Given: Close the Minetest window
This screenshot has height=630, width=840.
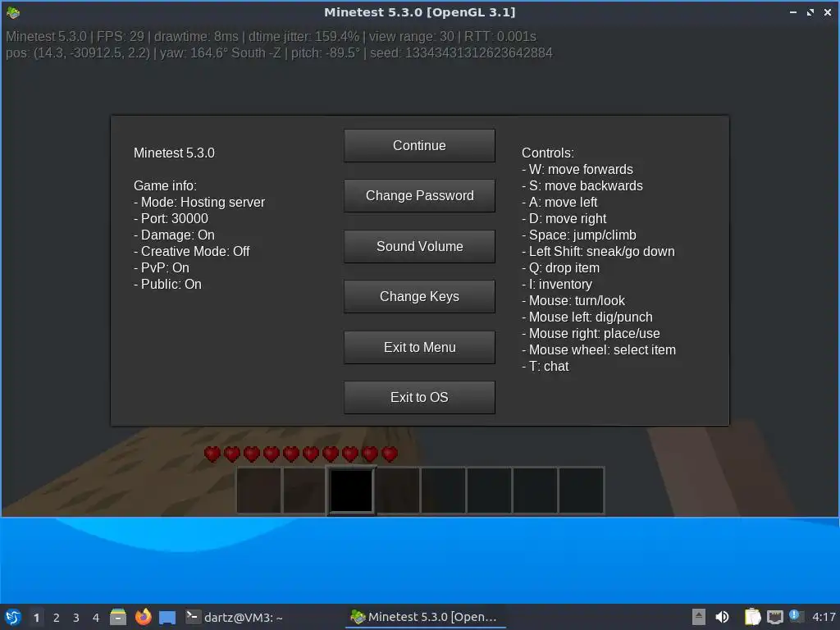Looking at the screenshot, I should point(828,11).
